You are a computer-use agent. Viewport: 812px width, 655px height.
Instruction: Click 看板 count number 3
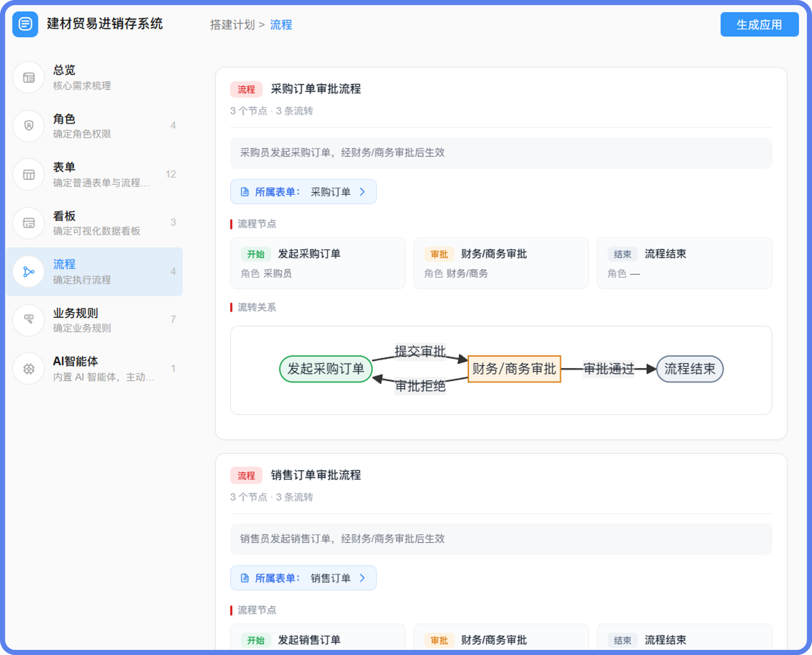tap(173, 222)
